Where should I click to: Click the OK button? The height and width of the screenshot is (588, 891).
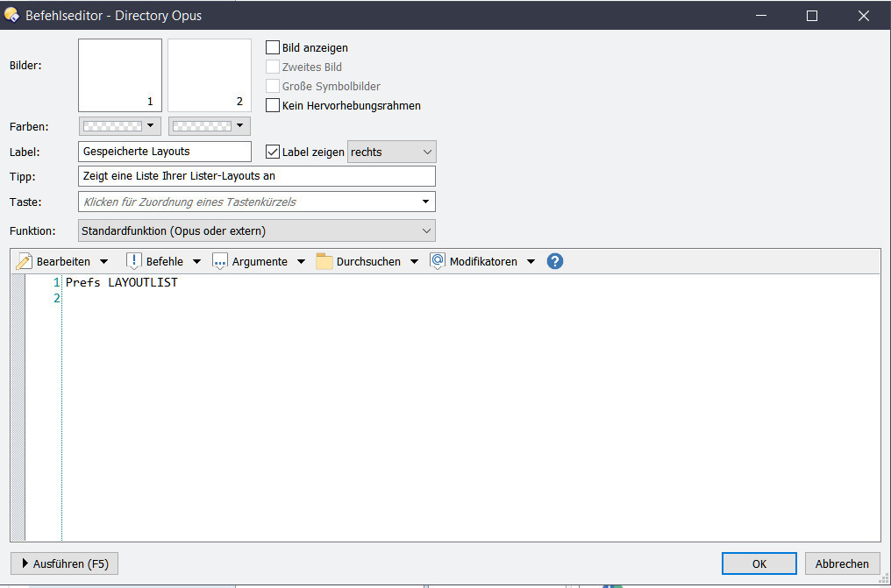(x=759, y=563)
